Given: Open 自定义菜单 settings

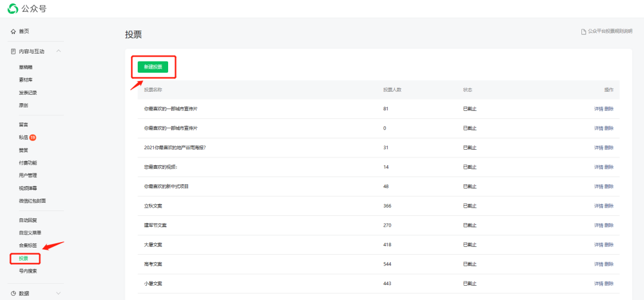Looking at the screenshot, I should tap(30, 233).
